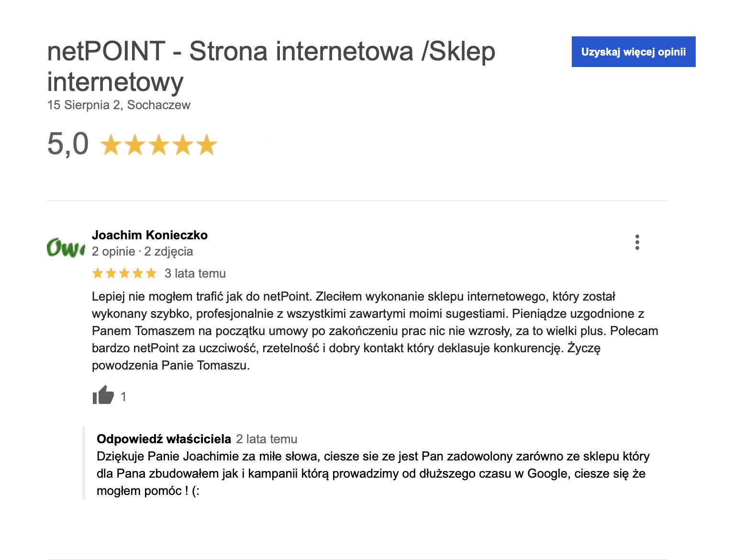The width and height of the screenshot is (734, 560).
Task: Click the like count number beside thumbs-up
Action: [123, 397]
